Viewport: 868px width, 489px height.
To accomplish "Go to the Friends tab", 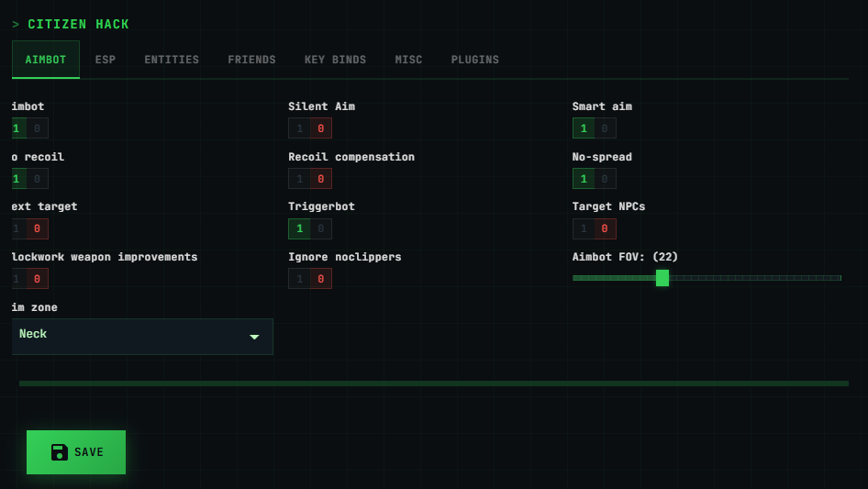I will tap(251, 60).
